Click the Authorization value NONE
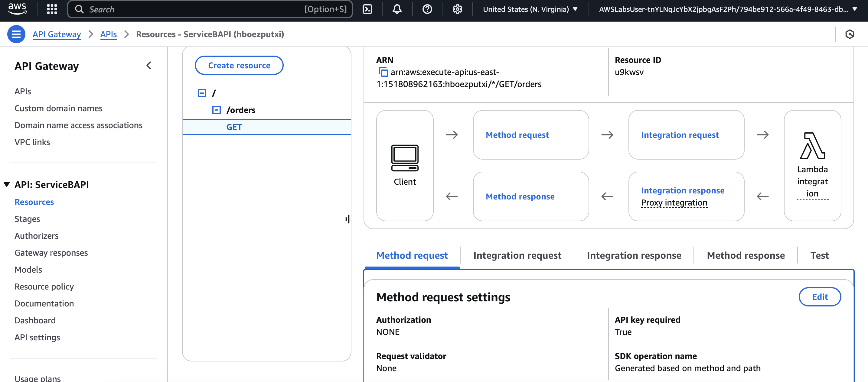Viewport: 868px width, 382px height. point(387,332)
